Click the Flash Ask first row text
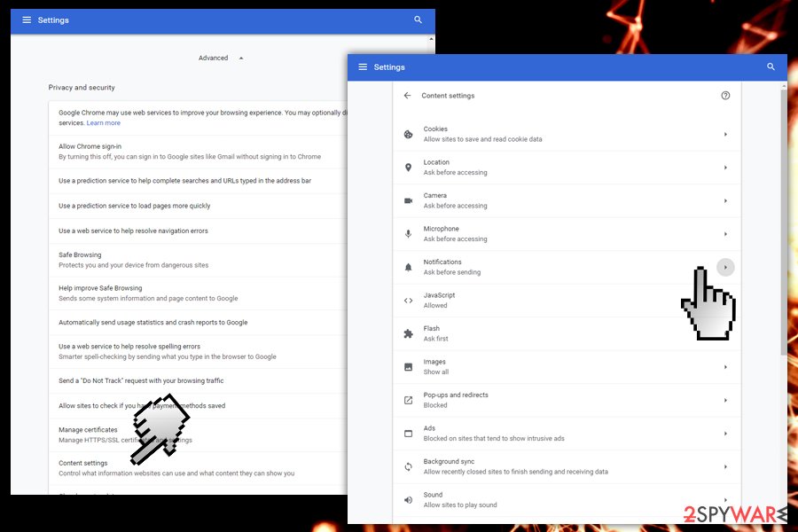The height and width of the screenshot is (532, 798). click(x=435, y=333)
